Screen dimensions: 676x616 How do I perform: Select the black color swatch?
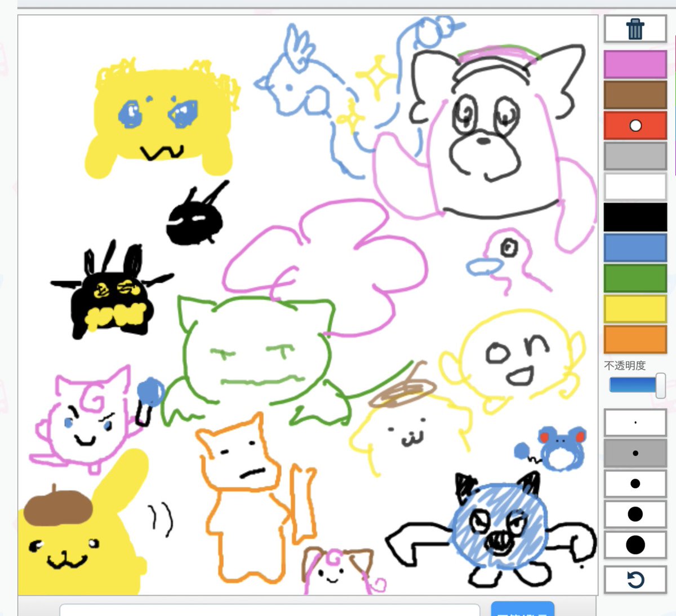tap(635, 217)
